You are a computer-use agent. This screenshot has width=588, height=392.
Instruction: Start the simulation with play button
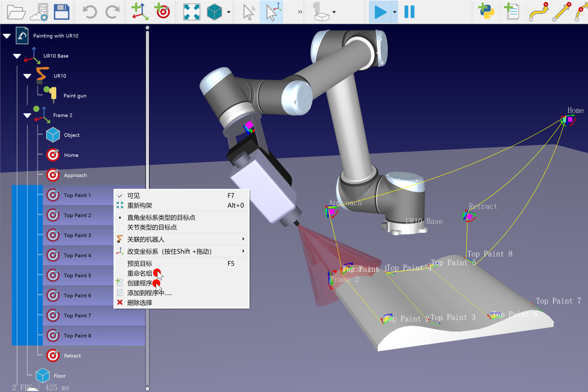[x=380, y=12]
